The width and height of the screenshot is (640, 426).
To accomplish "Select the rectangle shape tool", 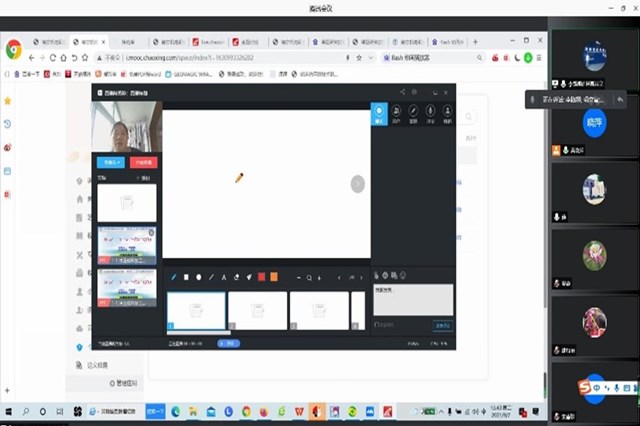I will (186, 277).
